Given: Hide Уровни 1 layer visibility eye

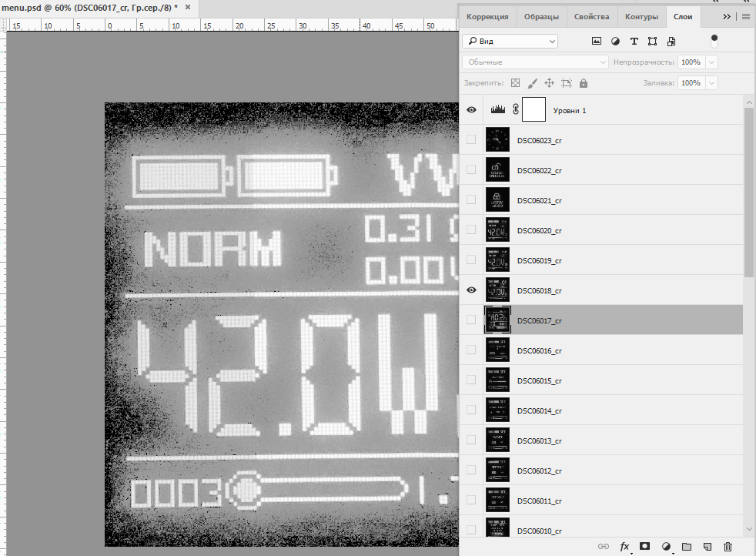Looking at the screenshot, I should click(x=471, y=110).
